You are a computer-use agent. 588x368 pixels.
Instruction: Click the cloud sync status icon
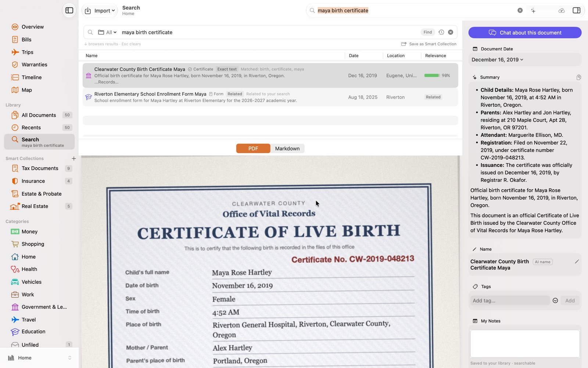coord(561,11)
